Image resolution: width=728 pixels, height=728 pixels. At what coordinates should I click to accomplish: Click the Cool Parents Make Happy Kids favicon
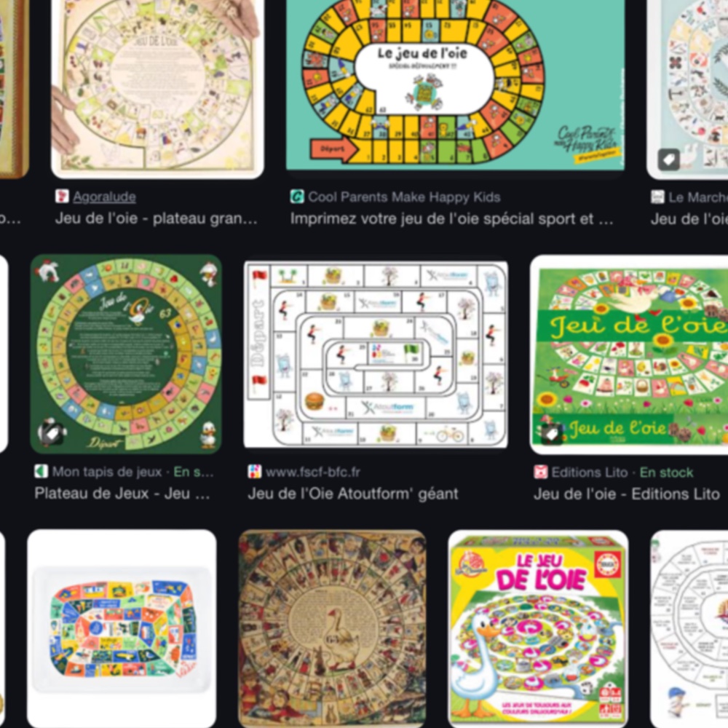(x=297, y=197)
